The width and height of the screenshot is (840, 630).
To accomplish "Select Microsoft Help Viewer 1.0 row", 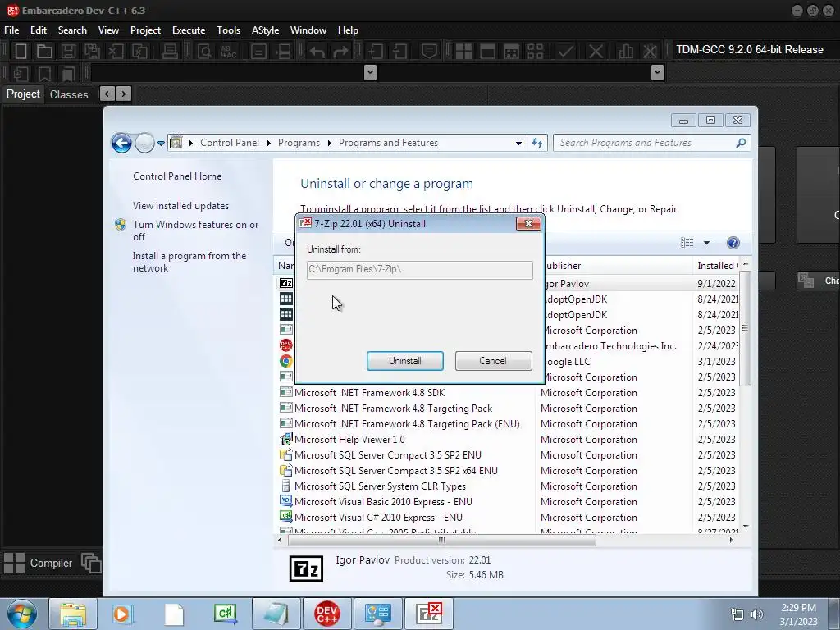I will 507,440.
